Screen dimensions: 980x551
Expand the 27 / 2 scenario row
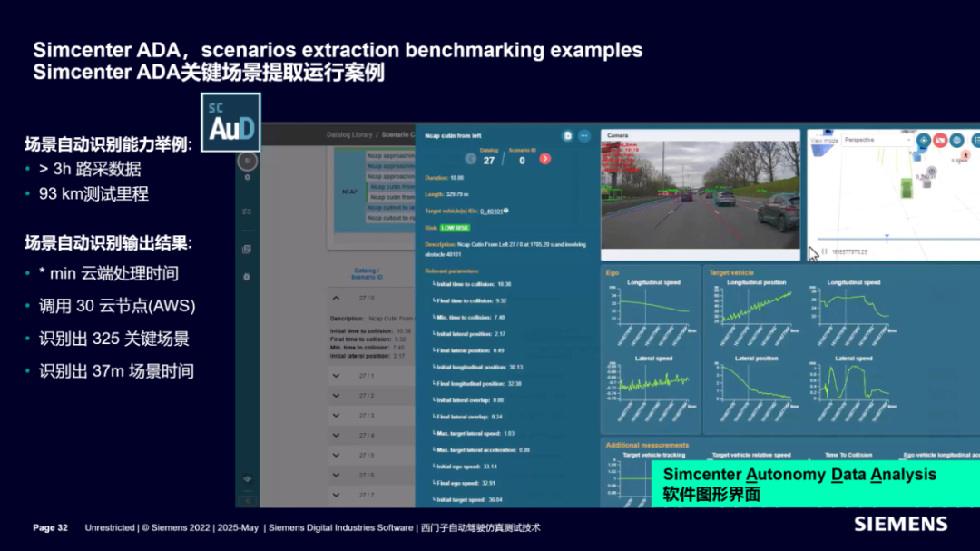click(337, 396)
